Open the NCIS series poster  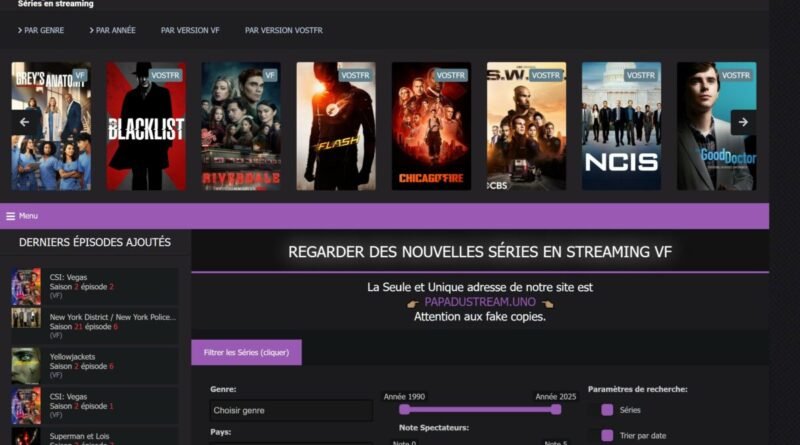[x=621, y=126]
